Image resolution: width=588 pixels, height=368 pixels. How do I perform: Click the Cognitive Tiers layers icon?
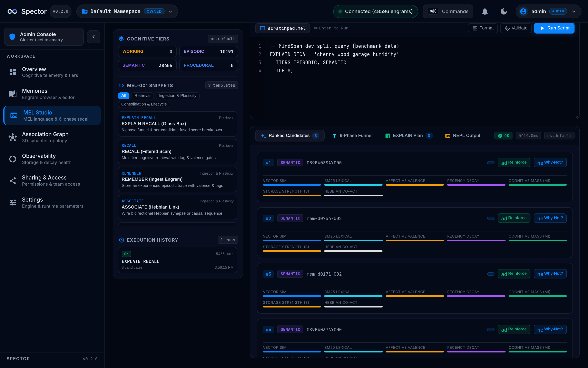(121, 39)
